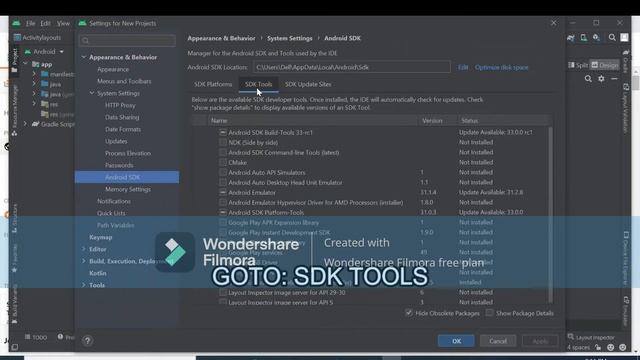Enable the CMake checkbox
The width and height of the screenshot is (640, 360).
pyautogui.click(x=222, y=162)
